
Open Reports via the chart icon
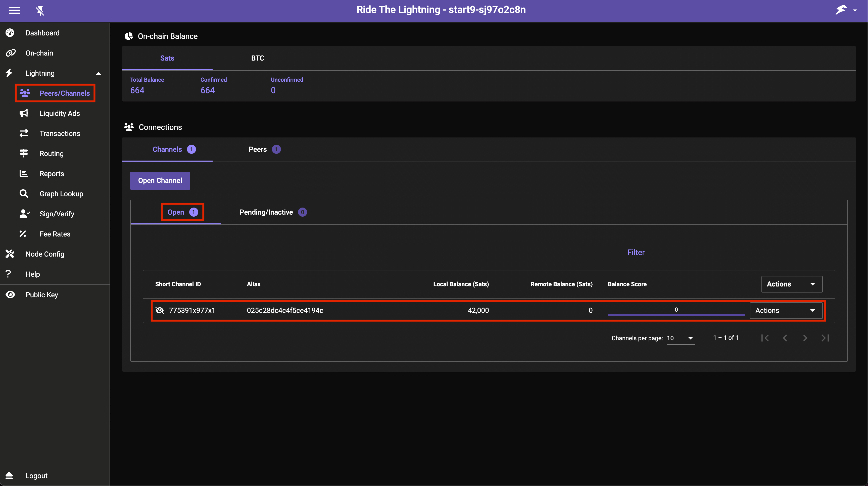coord(24,173)
